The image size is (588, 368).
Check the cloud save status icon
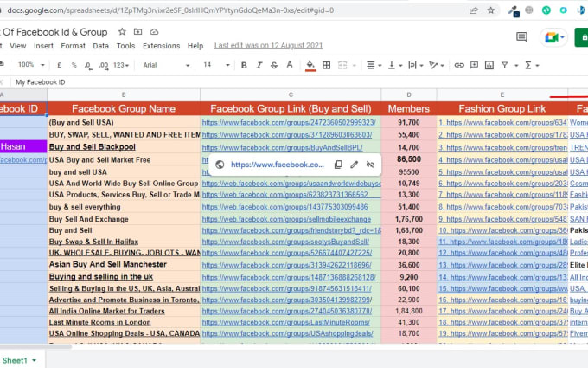[154, 32]
